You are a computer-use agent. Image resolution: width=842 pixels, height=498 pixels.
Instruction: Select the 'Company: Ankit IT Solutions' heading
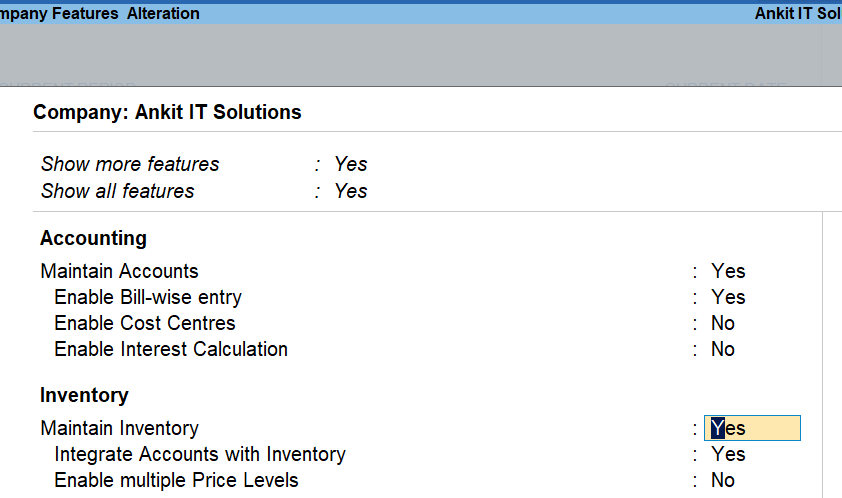[167, 112]
